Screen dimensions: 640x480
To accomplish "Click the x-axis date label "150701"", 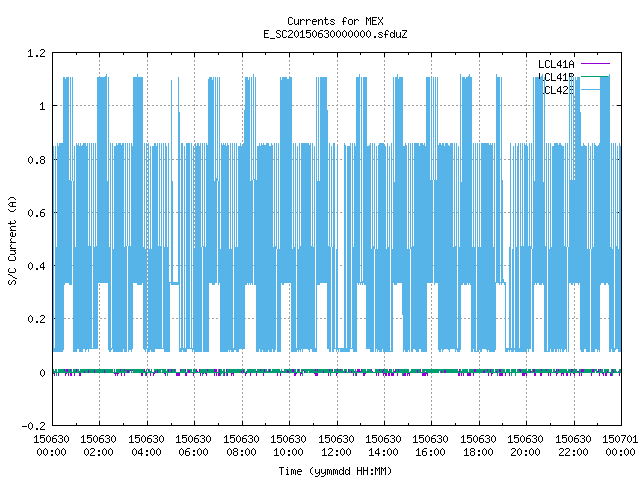I will [x=620, y=439].
